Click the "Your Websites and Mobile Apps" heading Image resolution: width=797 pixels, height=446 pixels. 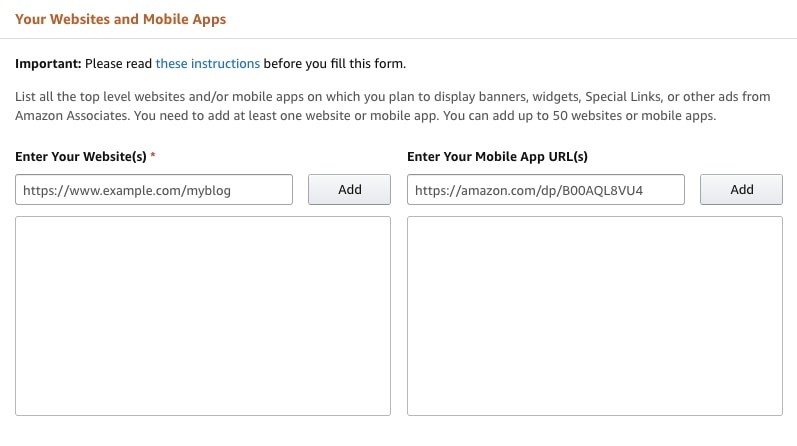pyautogui.click(x=121, y=19)
